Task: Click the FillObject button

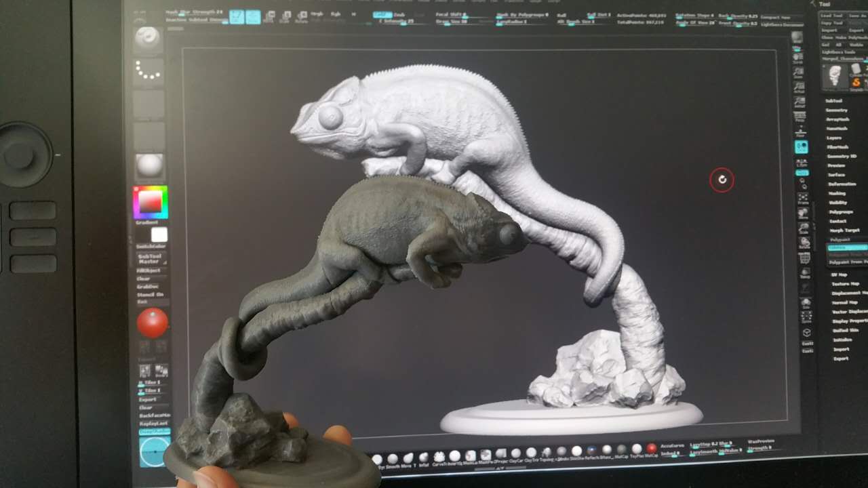Action: (x=149, y=270)
